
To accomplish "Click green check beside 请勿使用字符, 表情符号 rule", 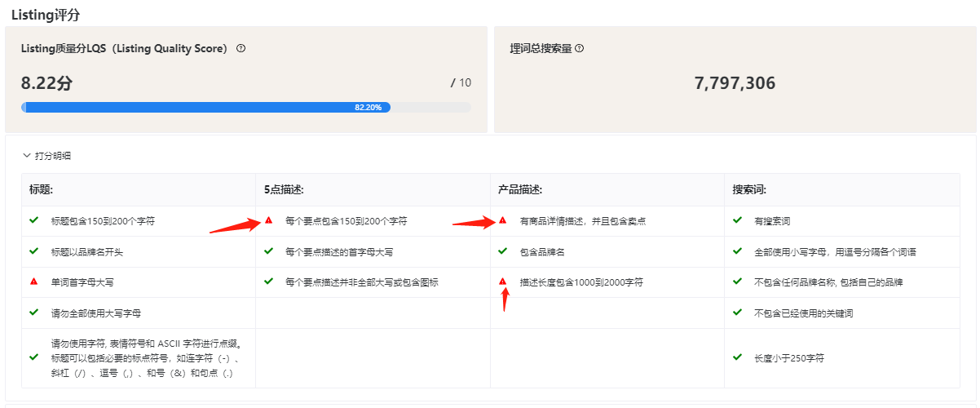I will (x=33, y=357).
